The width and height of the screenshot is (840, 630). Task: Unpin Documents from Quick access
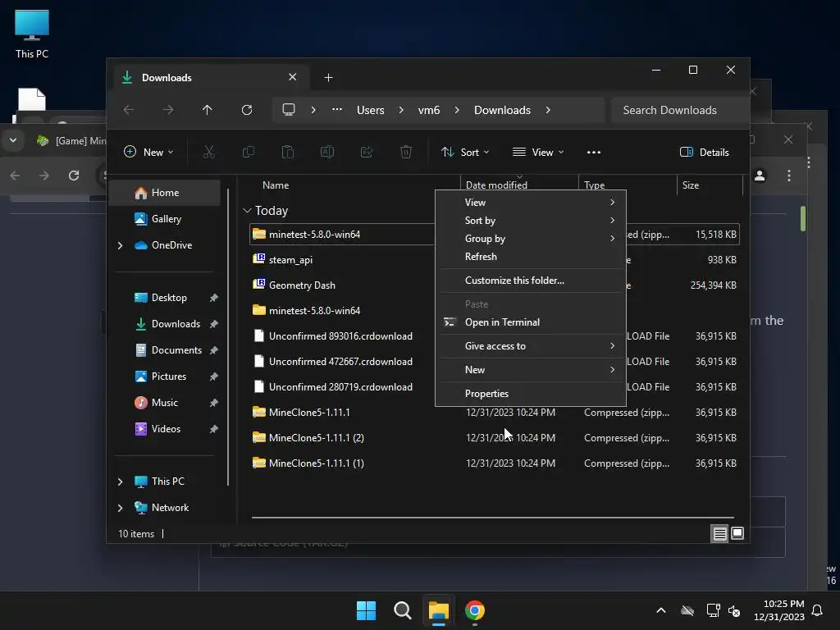214,350
